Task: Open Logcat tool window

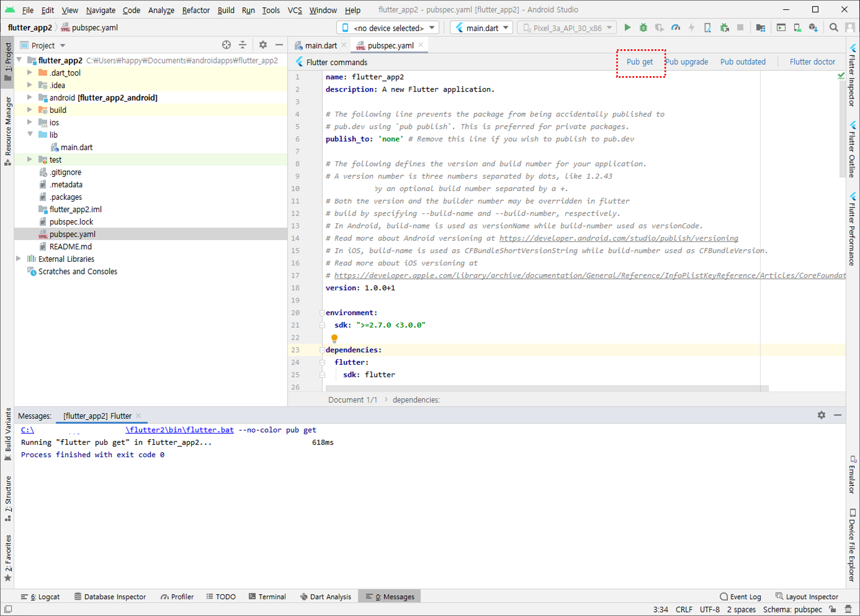Action: click(41, 597)
